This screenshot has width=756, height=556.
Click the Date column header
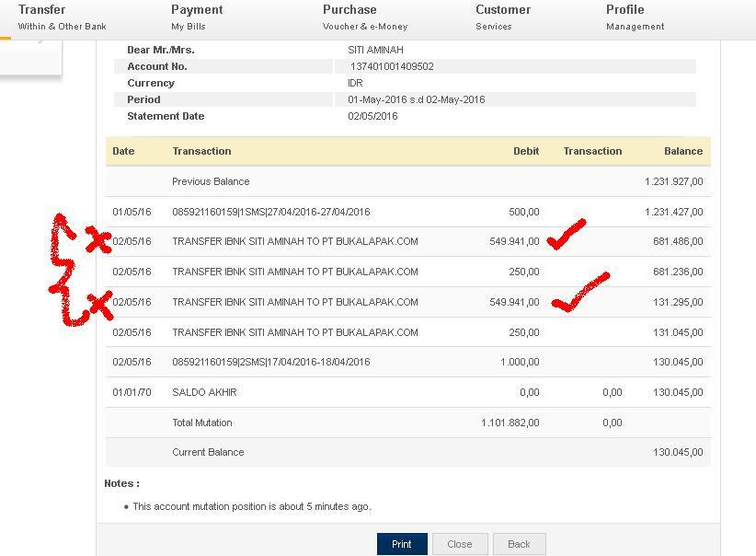[123, 151]
